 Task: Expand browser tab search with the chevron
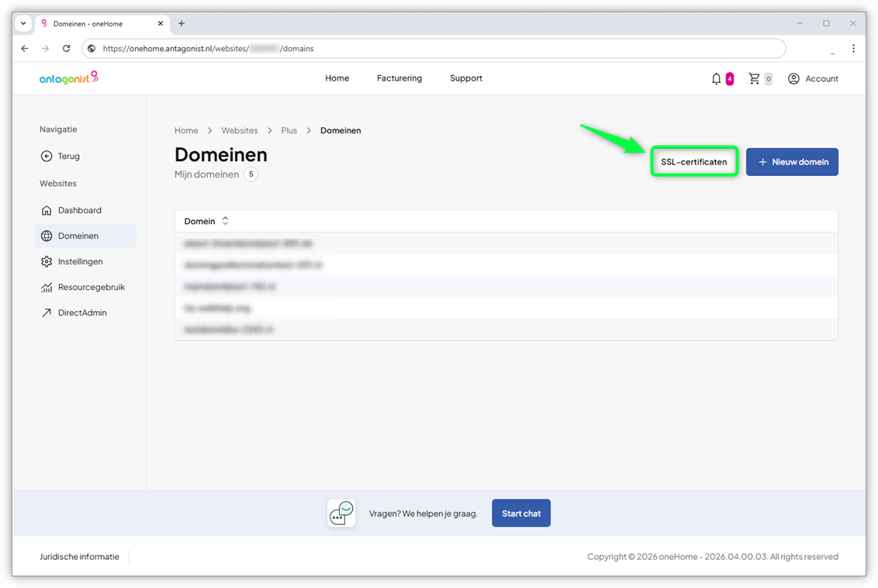[22, 23]
